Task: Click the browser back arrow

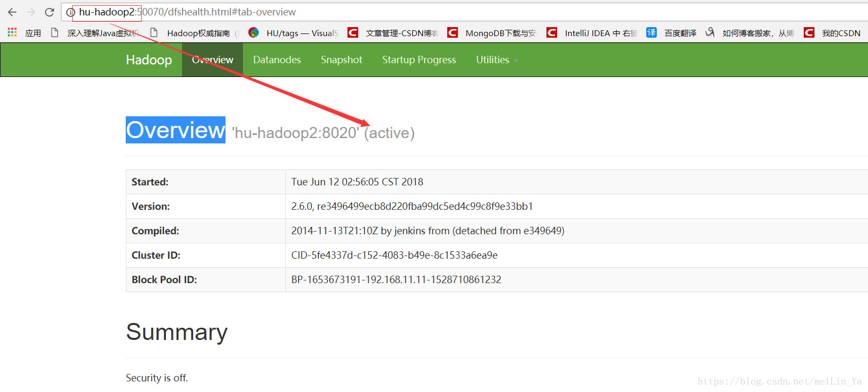Action: tap(12, 12)
